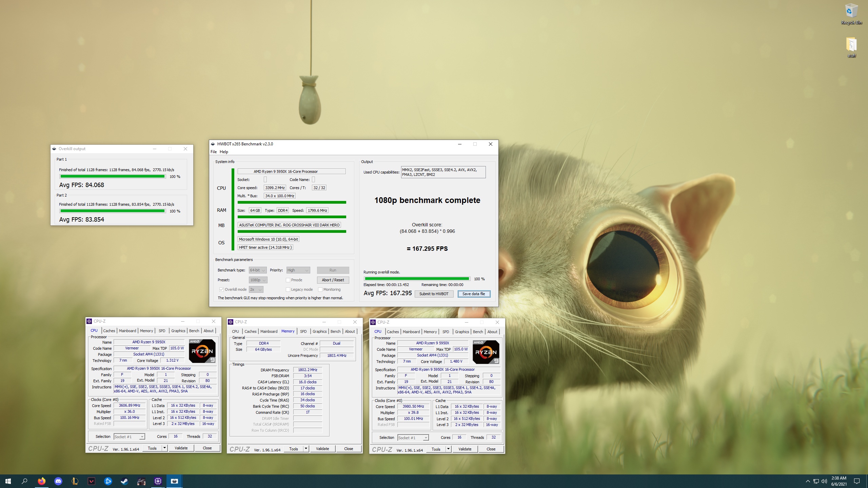
Task: Launch League of Legends from taskbar
Action: 75,481
